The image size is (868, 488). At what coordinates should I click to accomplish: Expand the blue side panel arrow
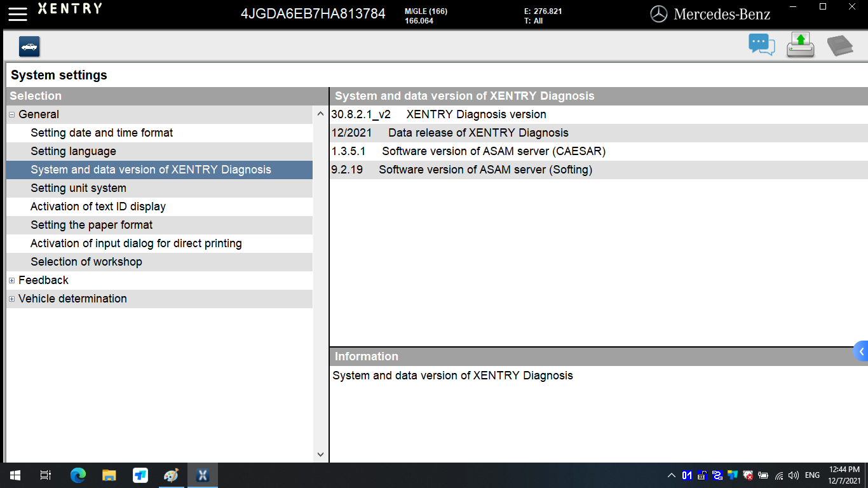[861, 351]
